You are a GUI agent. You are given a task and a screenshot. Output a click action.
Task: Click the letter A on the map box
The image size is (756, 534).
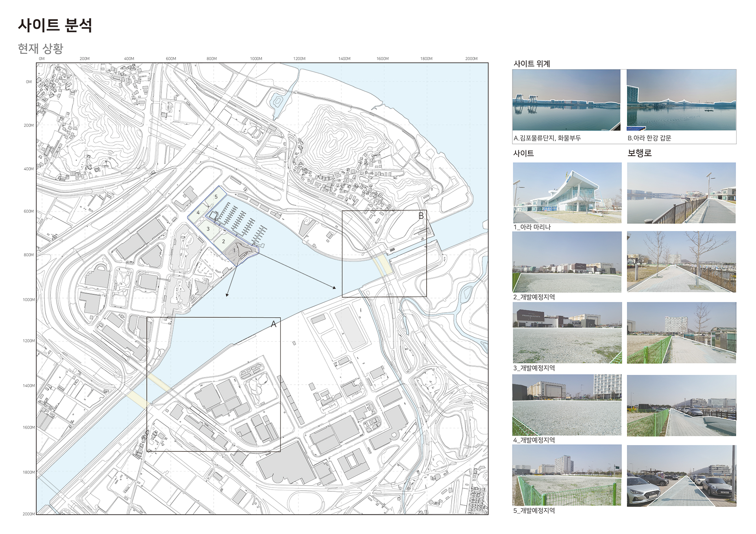[x=274, y=324]
